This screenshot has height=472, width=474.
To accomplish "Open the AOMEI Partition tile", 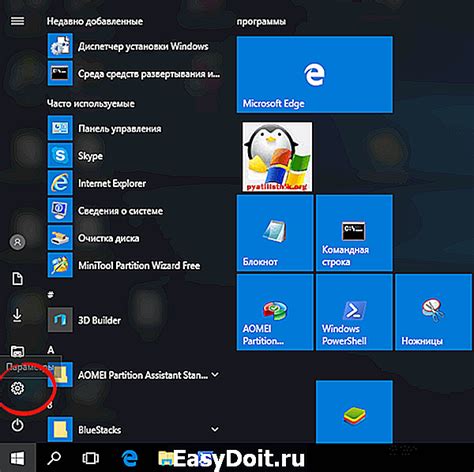I will click(x=275, y=312).
